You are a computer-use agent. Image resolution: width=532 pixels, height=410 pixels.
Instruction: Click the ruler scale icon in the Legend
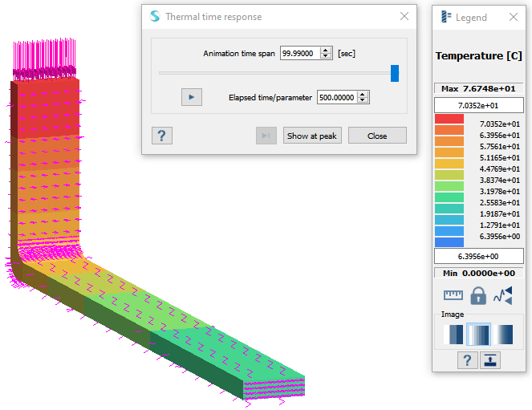pyautogui.click(x=453, y=295)
